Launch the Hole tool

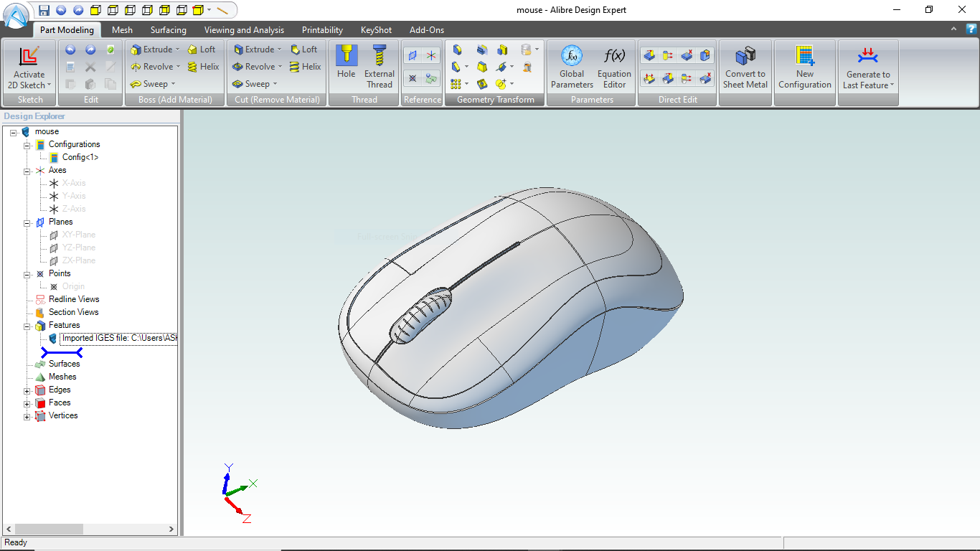click(347, 62)
